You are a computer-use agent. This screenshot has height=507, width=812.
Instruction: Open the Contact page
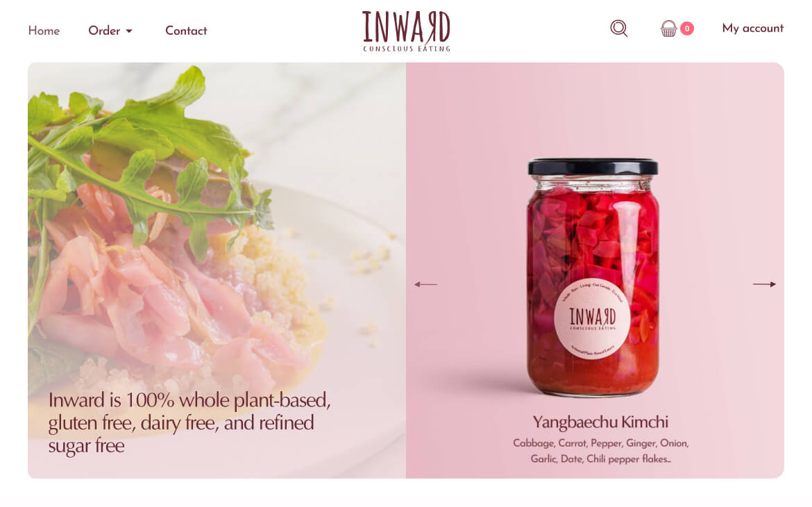186,31
